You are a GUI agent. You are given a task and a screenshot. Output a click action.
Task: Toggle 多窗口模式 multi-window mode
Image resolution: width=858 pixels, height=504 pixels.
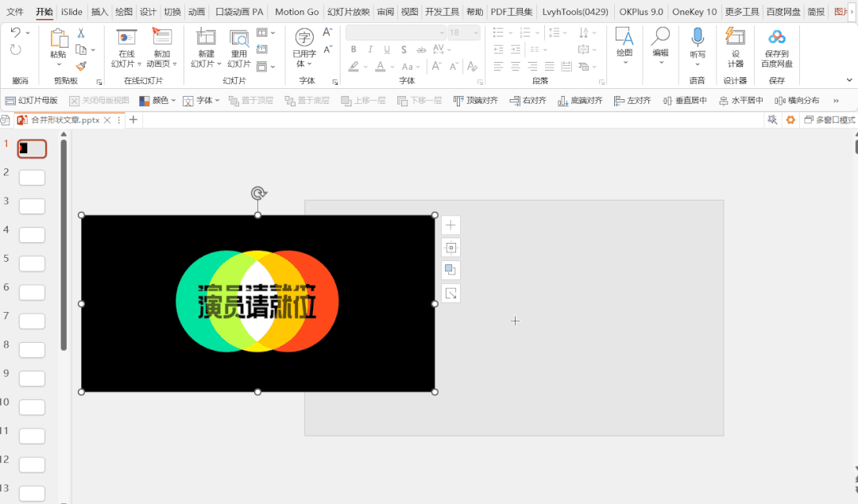829,120
